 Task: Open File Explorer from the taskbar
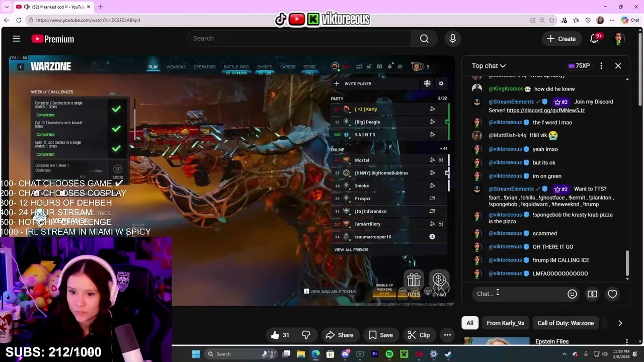coord(301,354)
